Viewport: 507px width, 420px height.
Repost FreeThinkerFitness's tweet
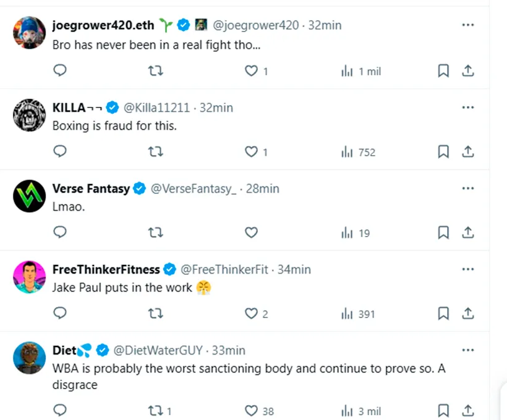pos(156,314)
